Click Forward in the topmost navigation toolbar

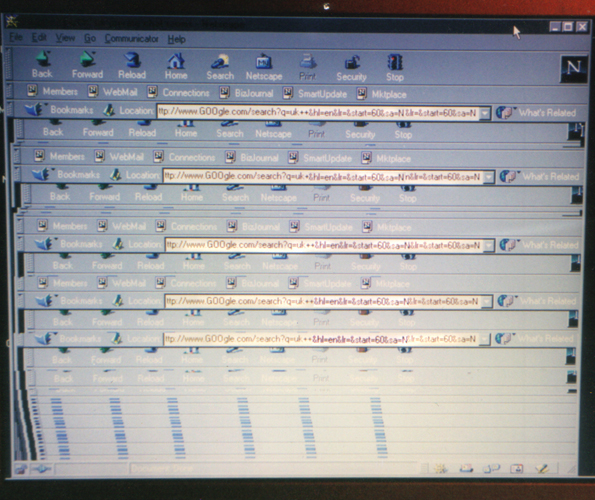point(87,65)
